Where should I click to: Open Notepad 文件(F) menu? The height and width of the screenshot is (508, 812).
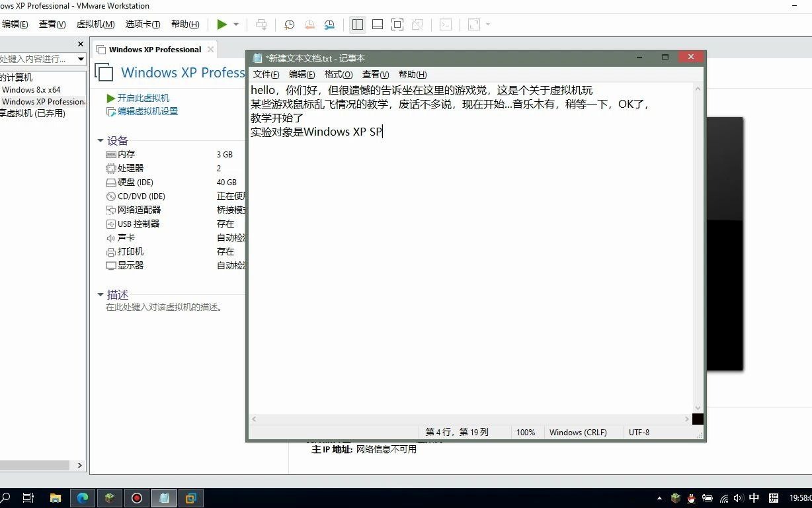click(x=266, y=74)
